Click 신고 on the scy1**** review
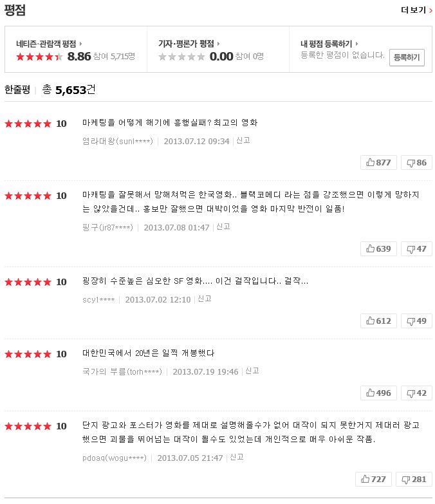 204,299
